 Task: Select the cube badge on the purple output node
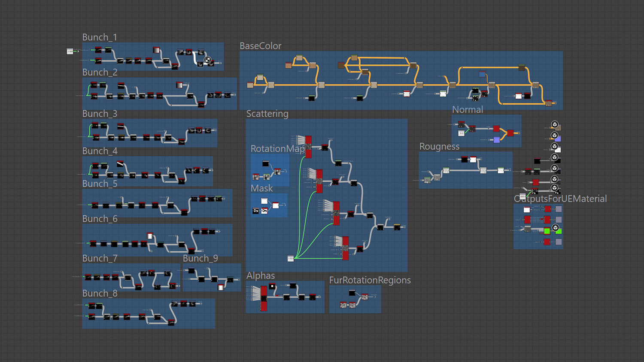tap(555, 136)
